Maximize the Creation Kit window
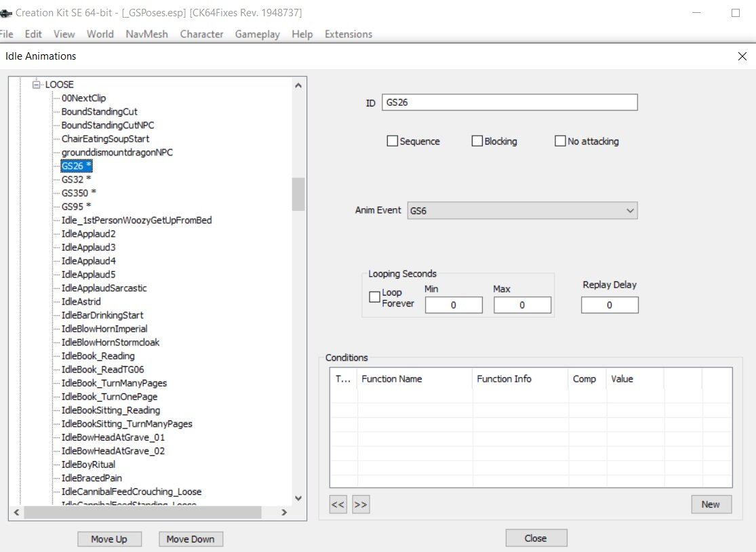This screenshot has height=552, width=756. [x=735, y=13]
